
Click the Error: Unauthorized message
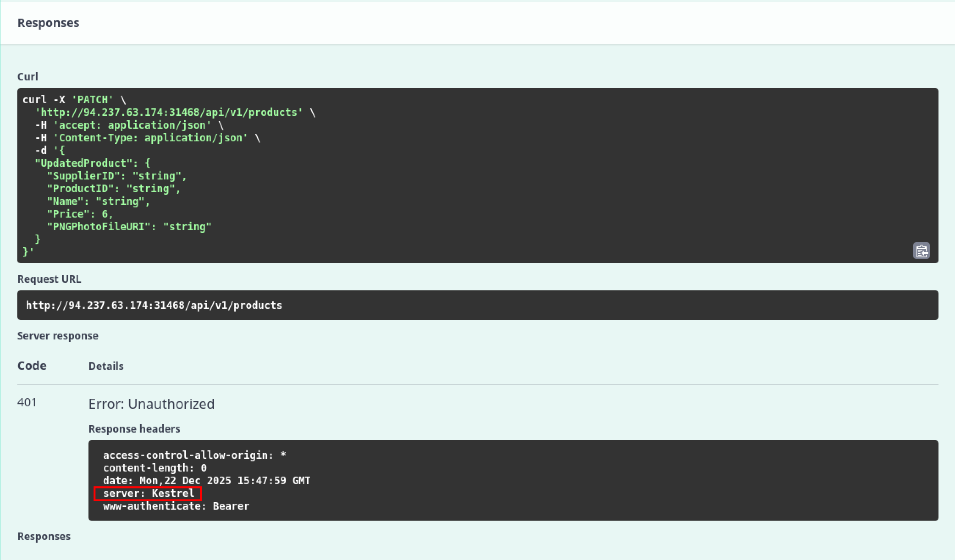(x=151, y=404)
